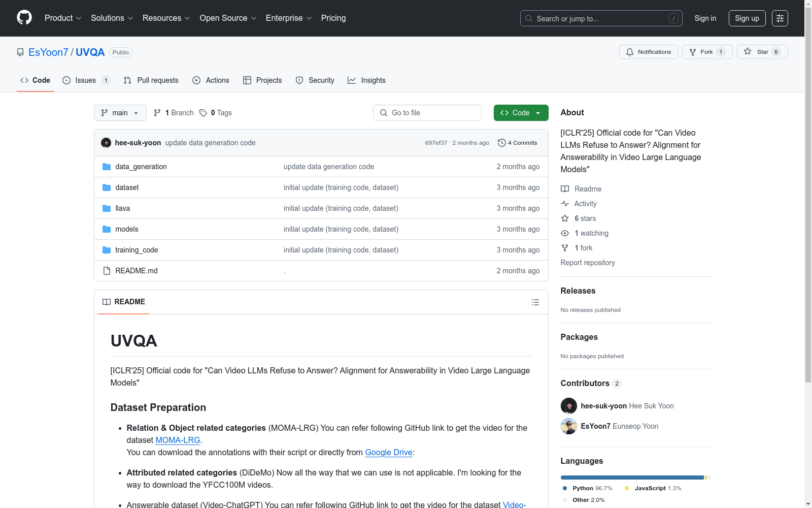
Task: Click the Star icon
Action: pos(748,51)
